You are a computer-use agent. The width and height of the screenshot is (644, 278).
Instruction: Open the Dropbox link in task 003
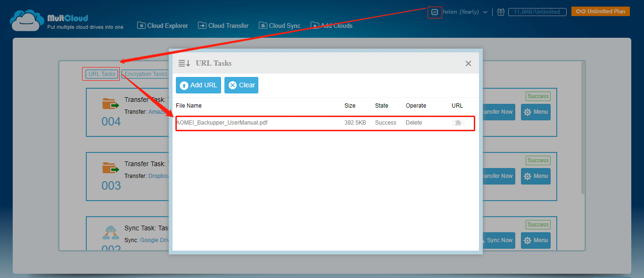[x=159, y=176]
